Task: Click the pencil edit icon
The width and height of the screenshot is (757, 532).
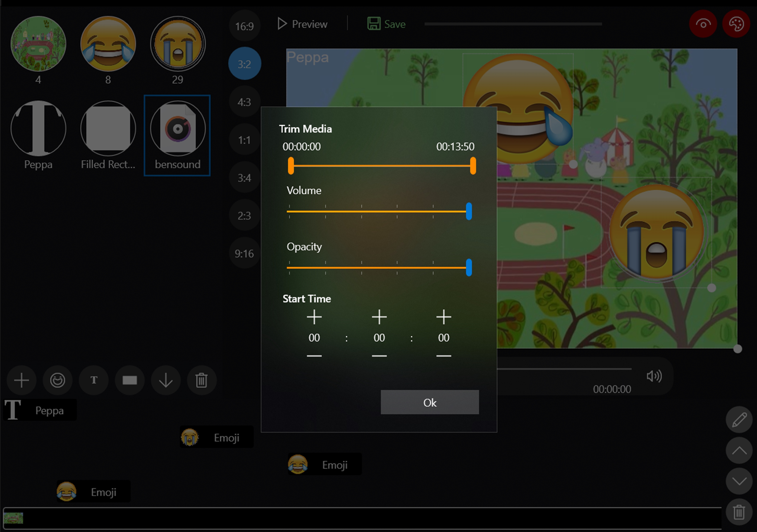Action: [739, 420]
